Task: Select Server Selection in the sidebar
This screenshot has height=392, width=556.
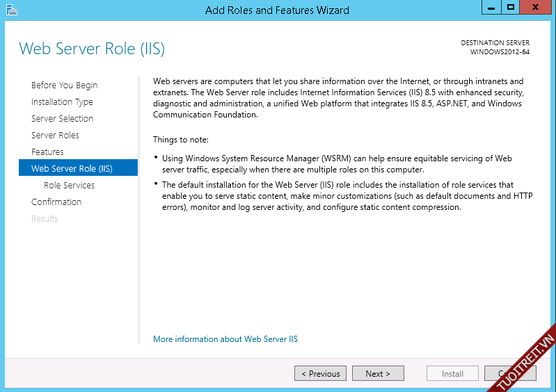Action: coord(62,119)
